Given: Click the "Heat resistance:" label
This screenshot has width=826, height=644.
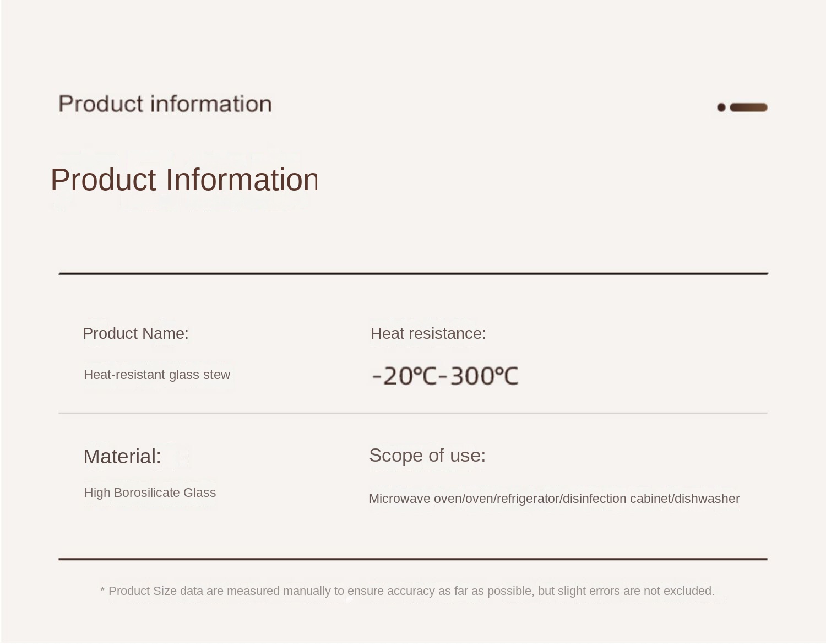Looking at the screenshot, I should pyautogui.click(x=428, y=333).
